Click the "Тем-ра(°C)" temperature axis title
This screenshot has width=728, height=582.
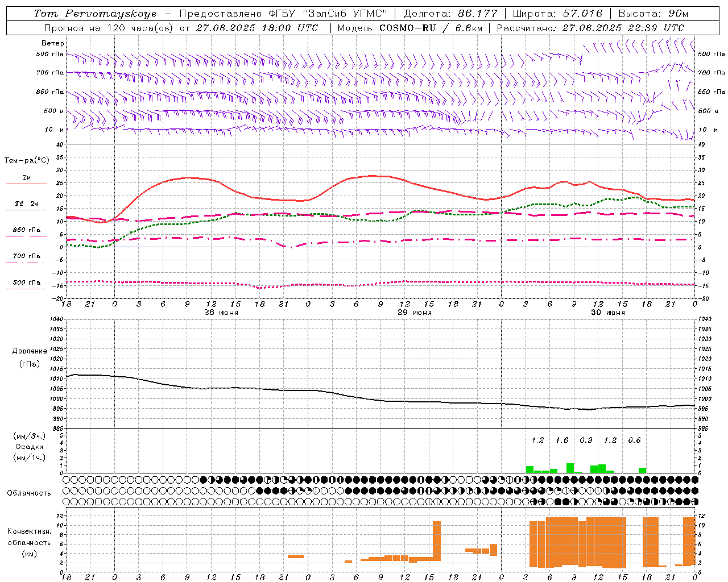27,161
